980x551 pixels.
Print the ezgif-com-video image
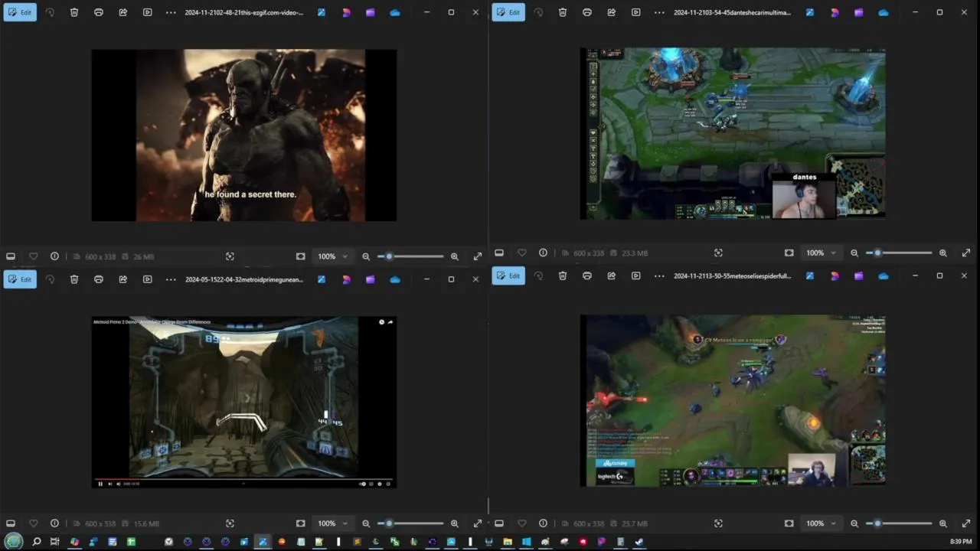pos(99,12)
